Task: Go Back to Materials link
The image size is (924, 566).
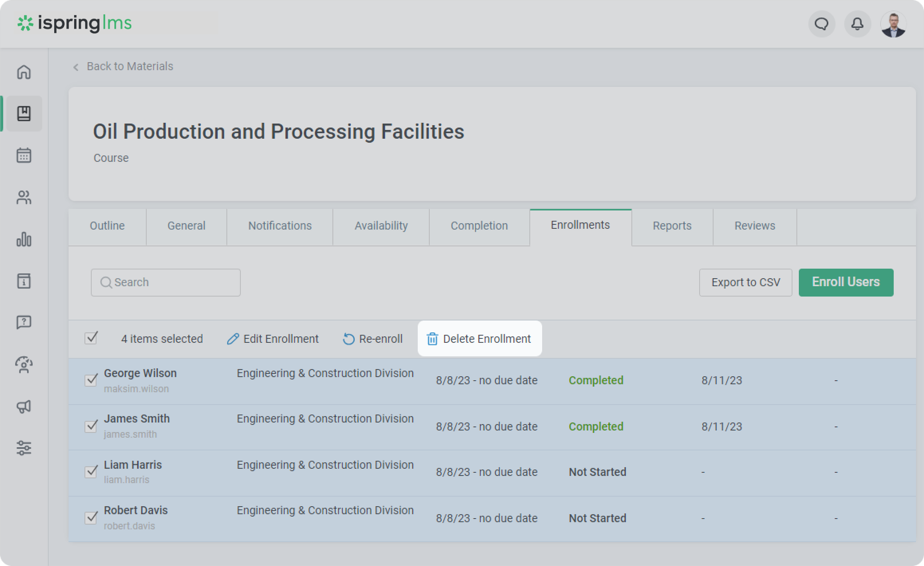Action: [130, 66]
